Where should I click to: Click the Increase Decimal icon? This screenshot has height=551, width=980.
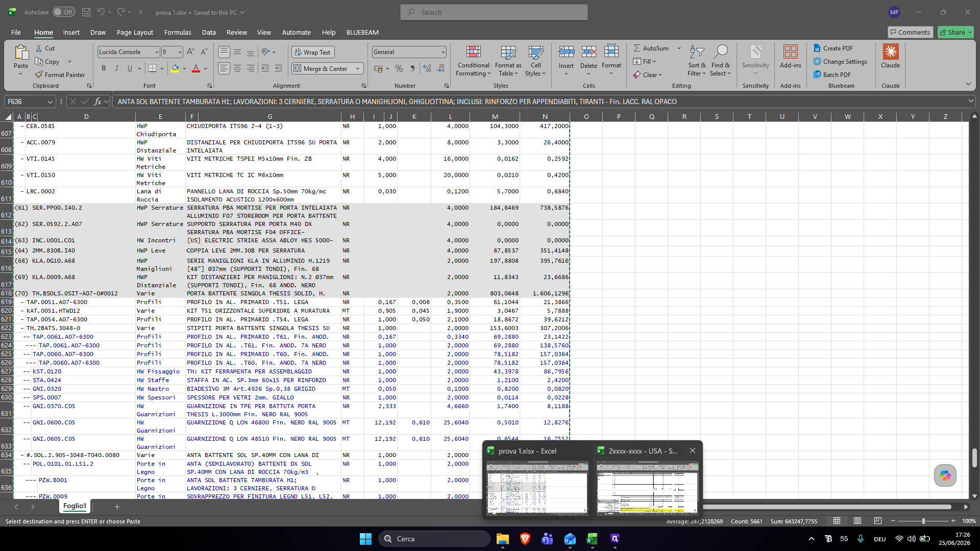427,68
